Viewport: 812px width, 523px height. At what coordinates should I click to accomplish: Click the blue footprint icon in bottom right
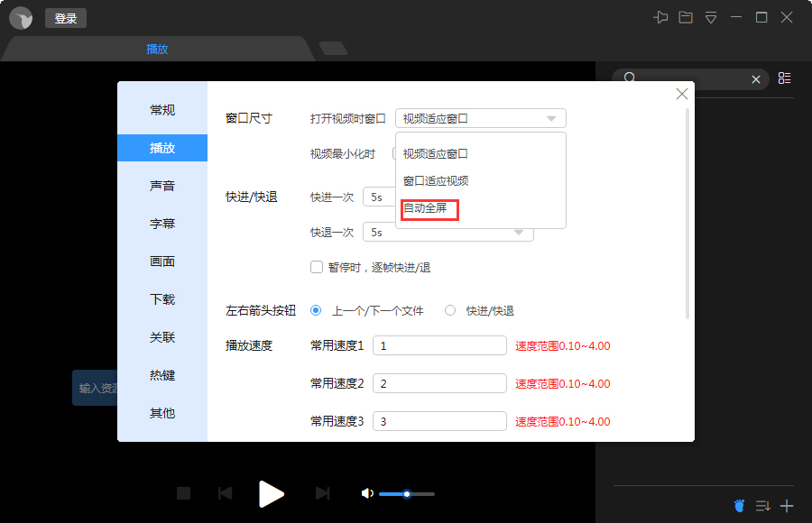point(739,505)
